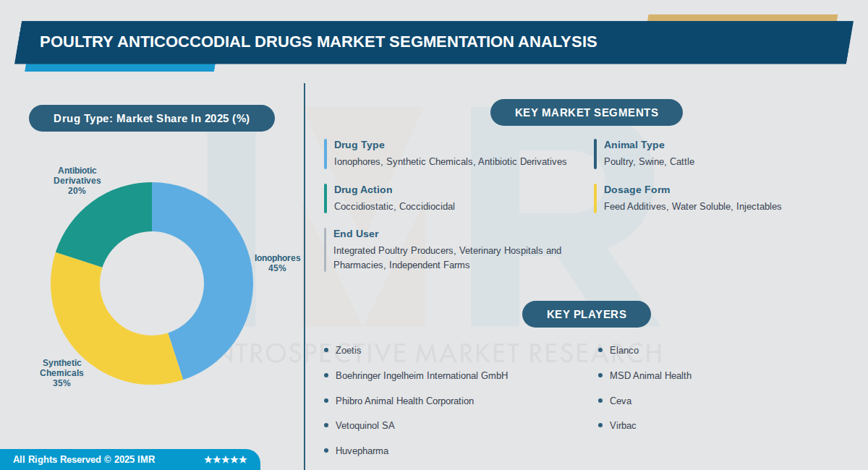Screen dimensions: 868x470
Task: Click the yellow bar icon beside Dosage Form
Action: point(594,197)
